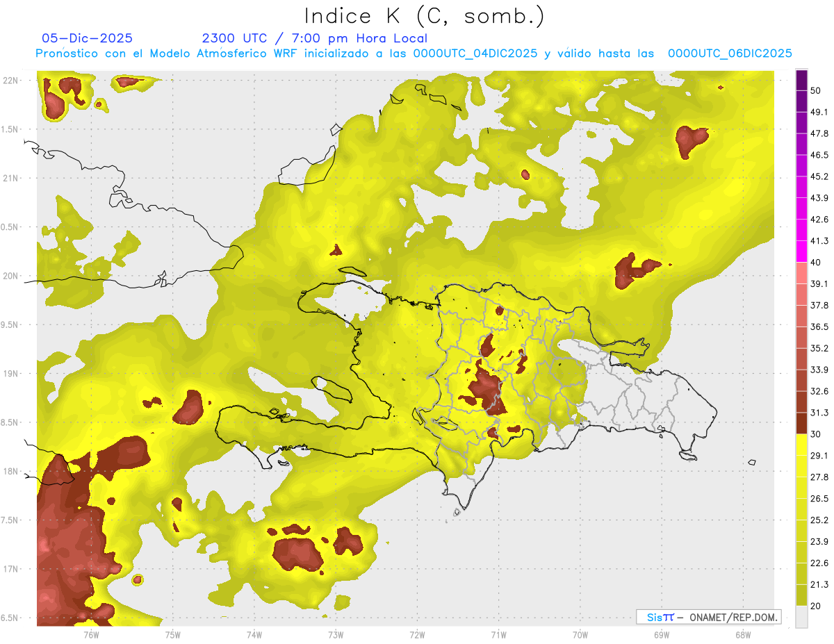Select the date text '05-Dic-2025'
Viewport: 834px width, 644px height.
click(x=87, y=38)
